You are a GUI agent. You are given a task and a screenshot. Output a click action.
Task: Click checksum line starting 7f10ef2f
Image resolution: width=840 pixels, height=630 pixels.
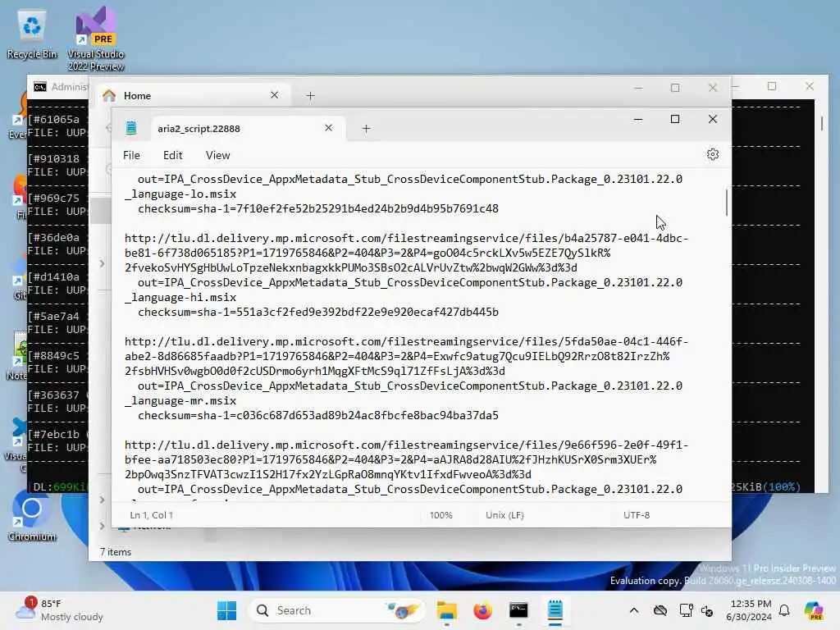pos(317,208)
